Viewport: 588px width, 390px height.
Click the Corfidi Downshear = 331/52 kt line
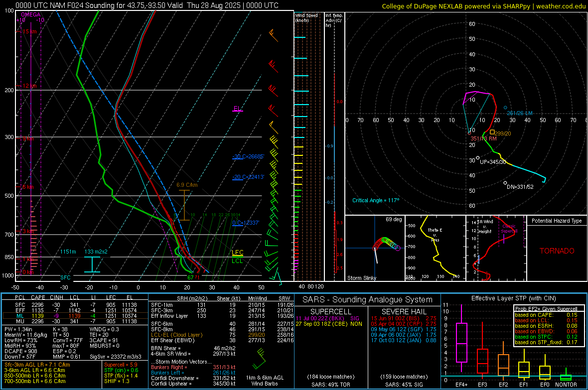coord(193,379)
